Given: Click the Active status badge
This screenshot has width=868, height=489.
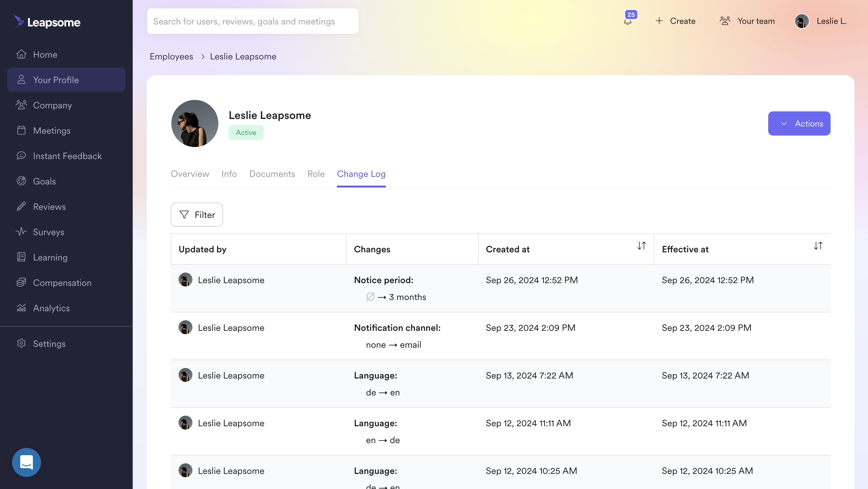Looking at the screenshot, I should pos(246,132).
